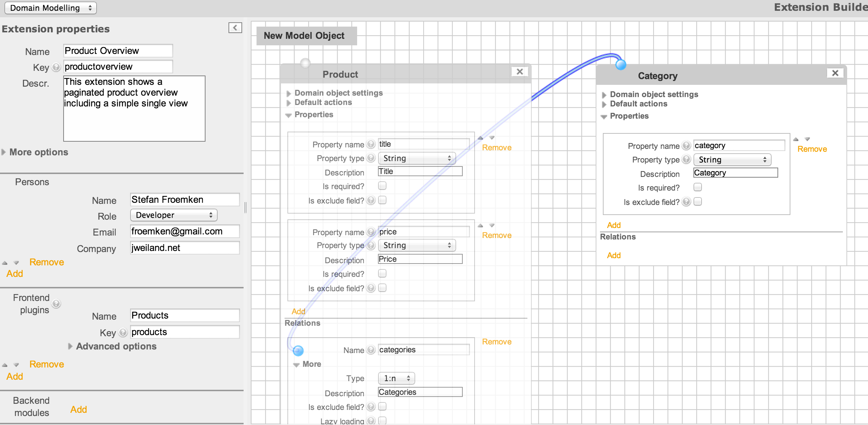Click help icon next to categories Name
Image resolution: width=868 pixels, height=425 pixels.
[371, 350]
